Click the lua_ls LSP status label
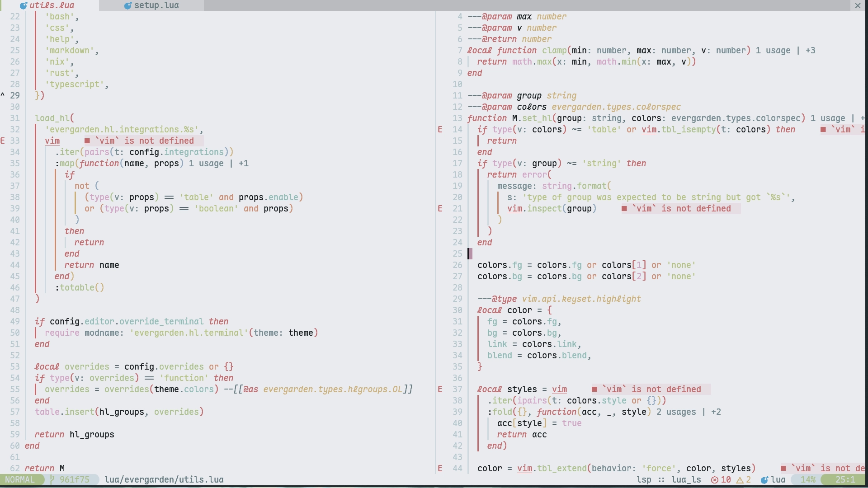The image size is (868, 488). [686, 479]
